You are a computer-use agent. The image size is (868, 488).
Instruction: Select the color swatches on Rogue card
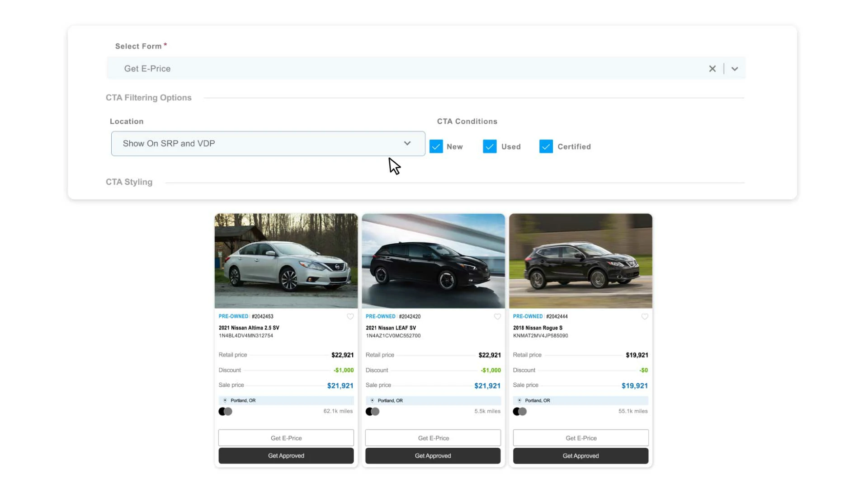pyautogui.click(x=520, y=411)
